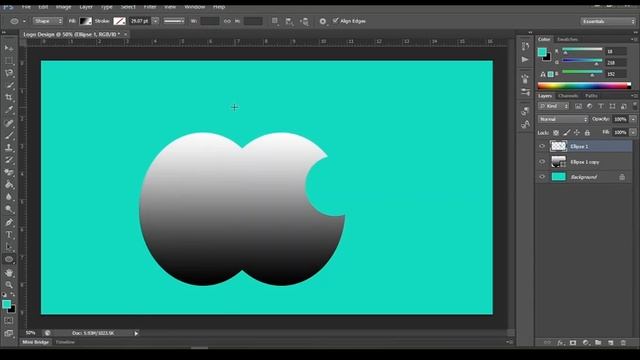The image size is (640, 360).
Task: Open the stroke width dropdown arrow
Action: point(156,21)
